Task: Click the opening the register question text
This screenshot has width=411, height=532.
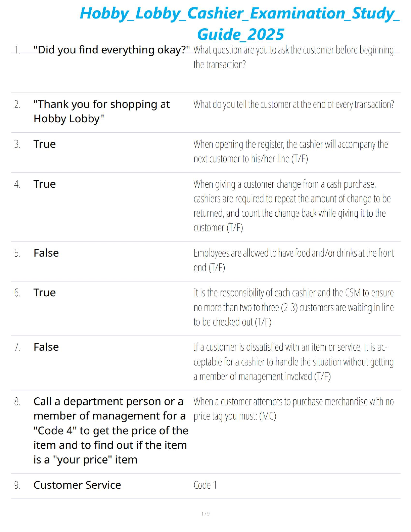Action: point(290,151)
